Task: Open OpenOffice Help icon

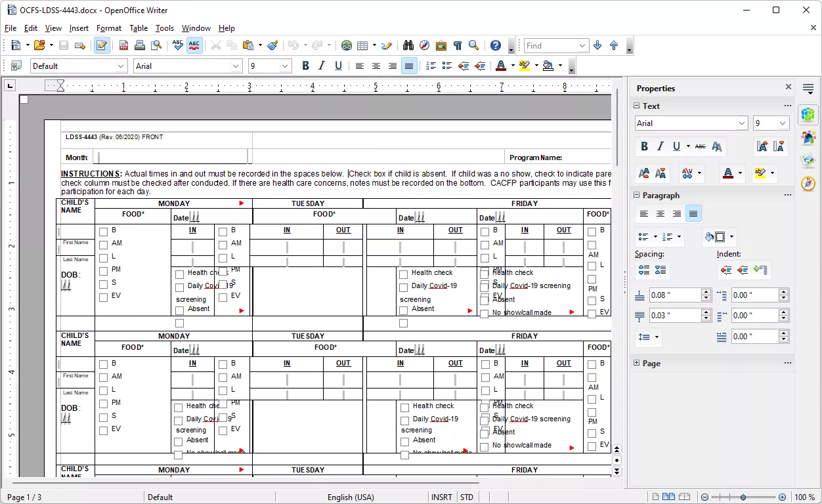Action: coord(496,45)
